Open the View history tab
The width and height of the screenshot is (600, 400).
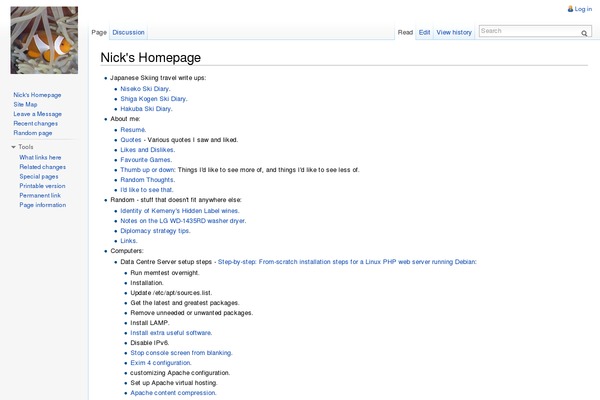point(454,33)
